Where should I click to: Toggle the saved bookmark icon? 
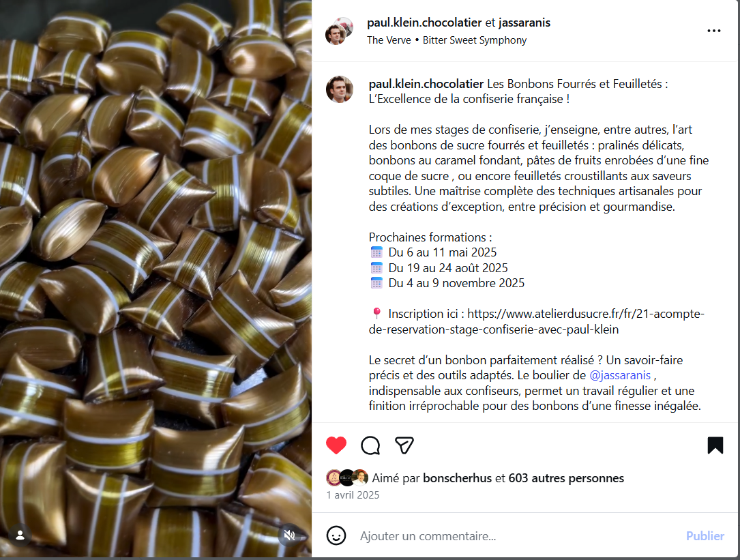tap(715, 445)
